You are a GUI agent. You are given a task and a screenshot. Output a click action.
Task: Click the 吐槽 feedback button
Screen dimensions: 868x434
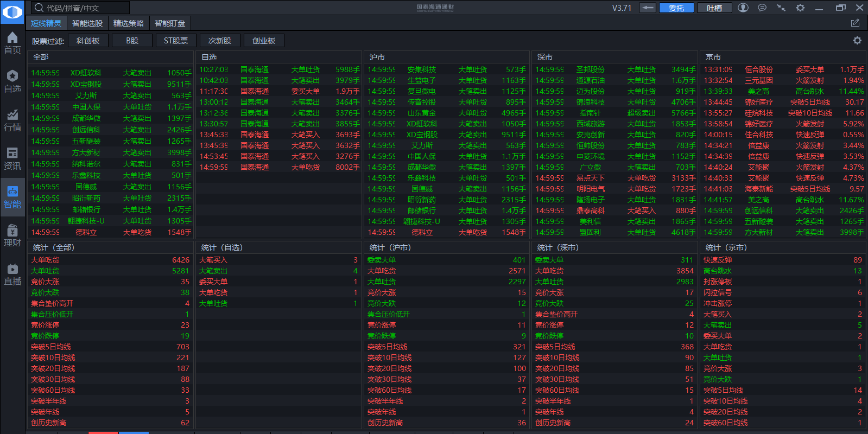click(x=714, y=8)
